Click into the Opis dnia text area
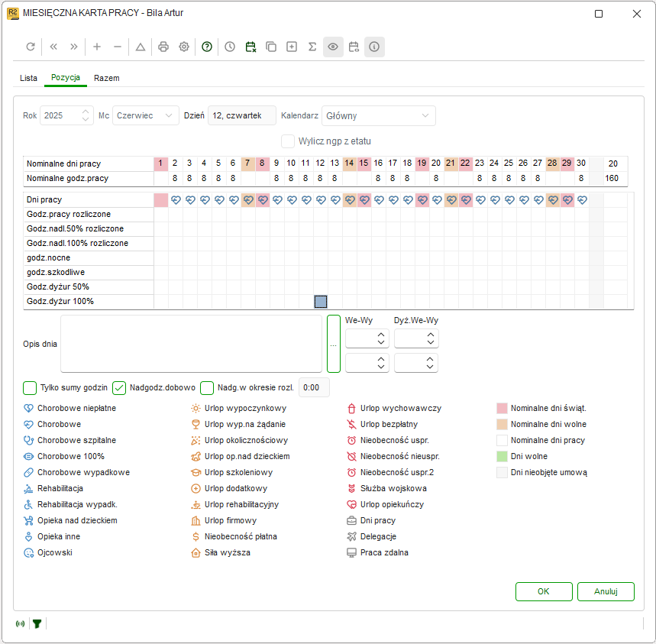 191,344
